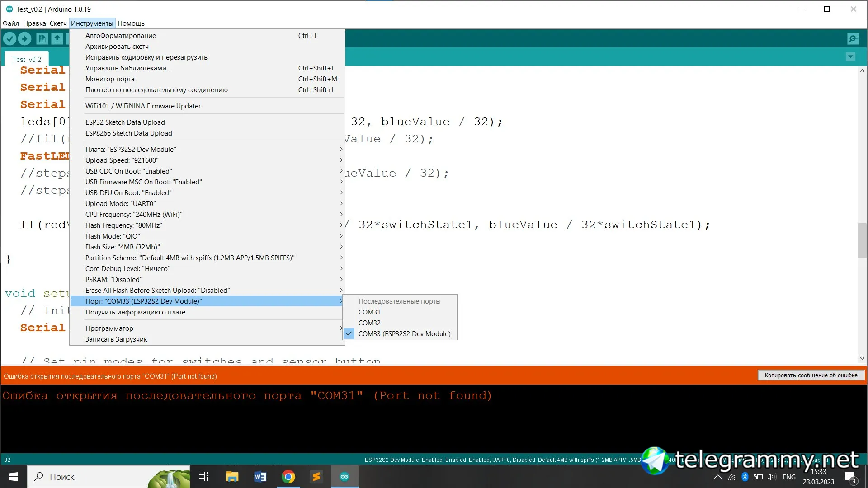
Task: Click the Open sketch arrow icon
Action: (57, 39)
